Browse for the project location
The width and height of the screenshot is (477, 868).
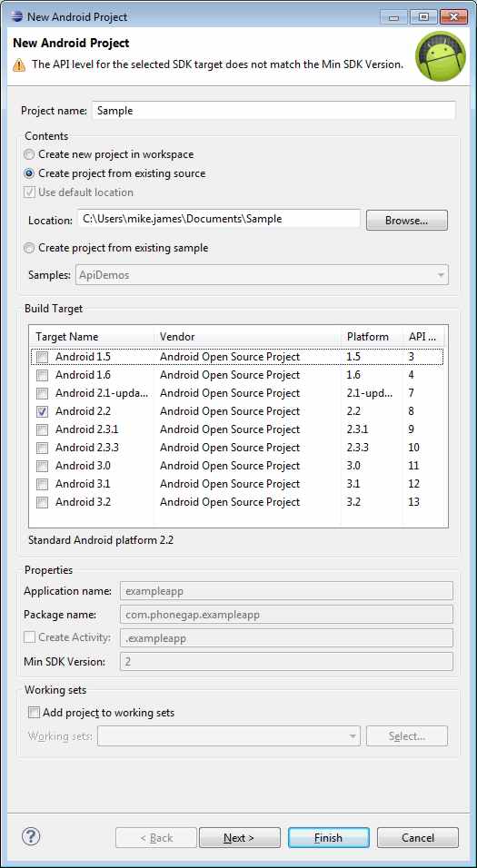tap(407, 220)
